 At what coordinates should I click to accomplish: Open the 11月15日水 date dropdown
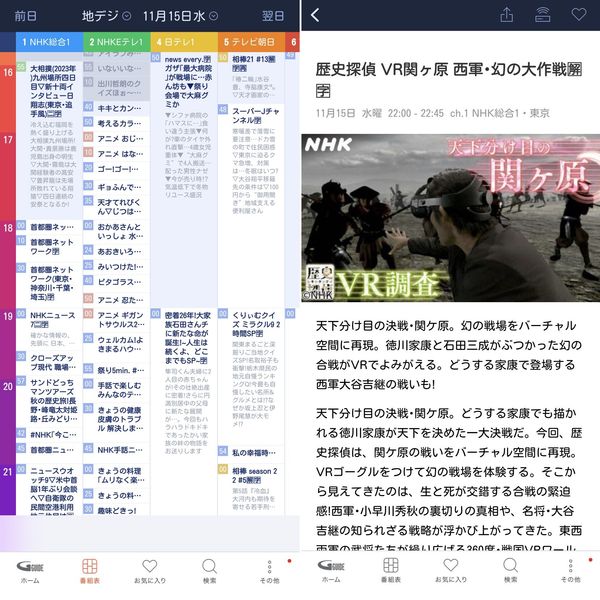point(180,16)
